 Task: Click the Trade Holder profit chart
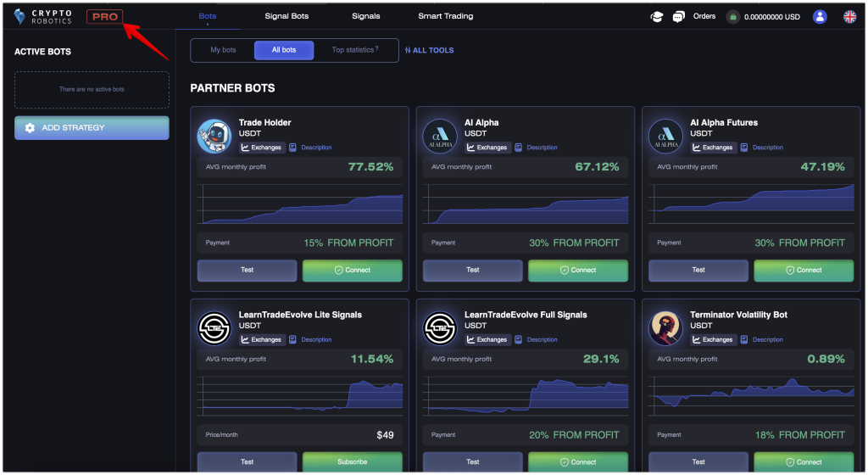click(300, 204)
